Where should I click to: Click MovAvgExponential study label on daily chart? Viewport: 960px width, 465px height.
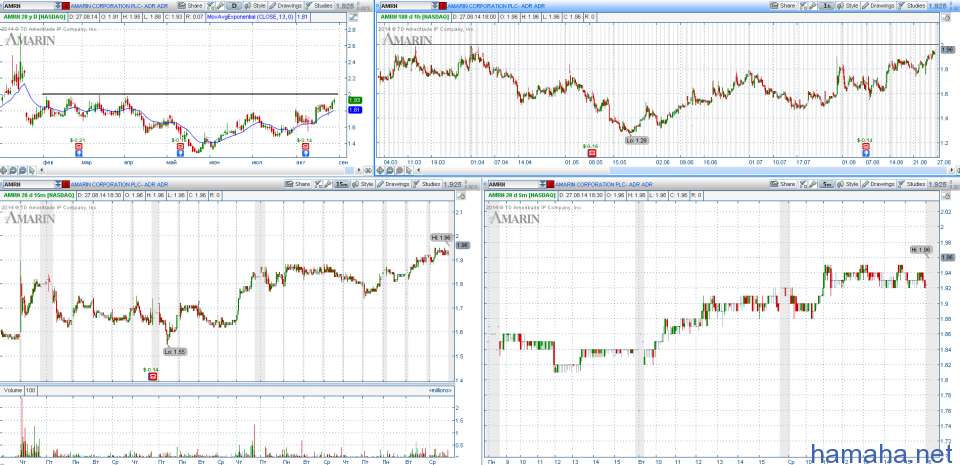pyautogui.click(x=249, y=17)
